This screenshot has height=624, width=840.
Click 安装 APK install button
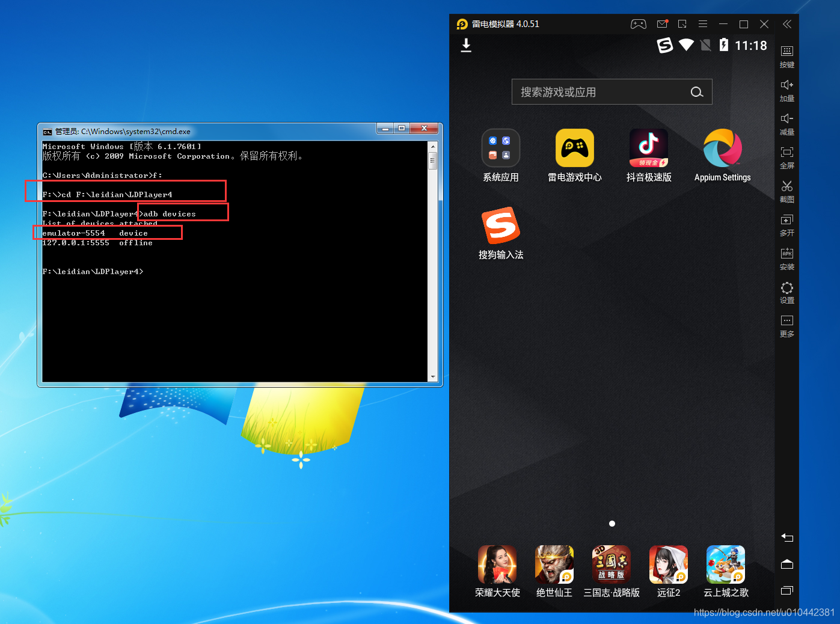[x=787, y=258]
